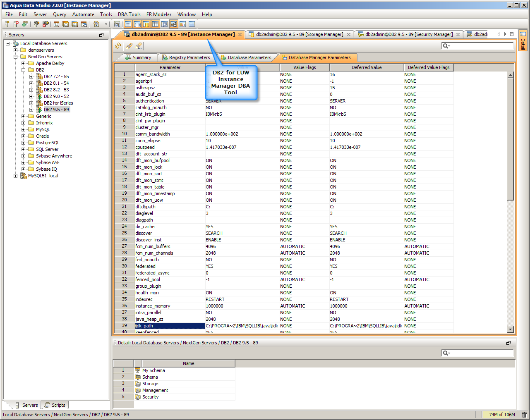Collapse the DB2 folder node
Screen dimensions: 530x420
click(24, 70)
